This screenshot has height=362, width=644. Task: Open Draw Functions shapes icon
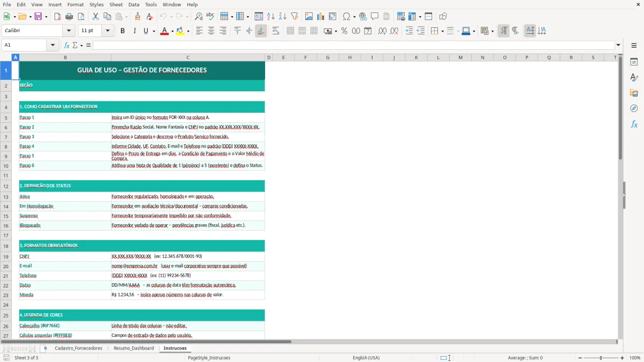coord(443,17)
